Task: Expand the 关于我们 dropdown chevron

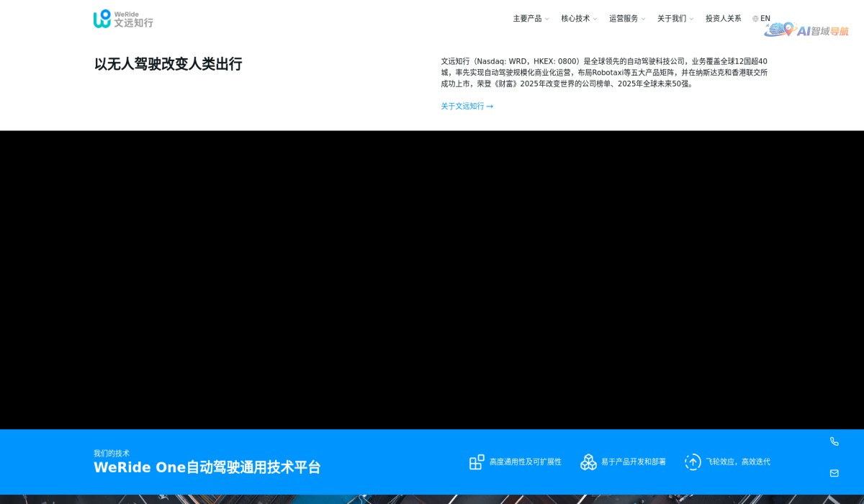Action: coord(691,19)
